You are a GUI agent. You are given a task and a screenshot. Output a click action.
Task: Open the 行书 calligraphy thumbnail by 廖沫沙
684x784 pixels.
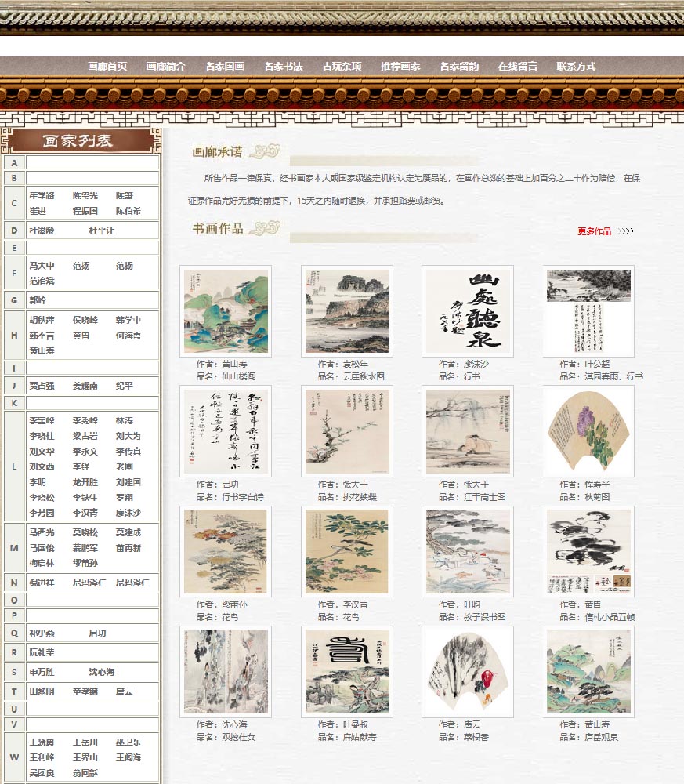point(468,311)
